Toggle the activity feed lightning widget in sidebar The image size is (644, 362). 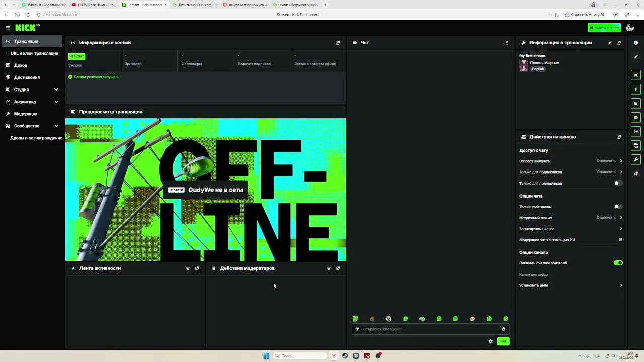coord(636,89)
